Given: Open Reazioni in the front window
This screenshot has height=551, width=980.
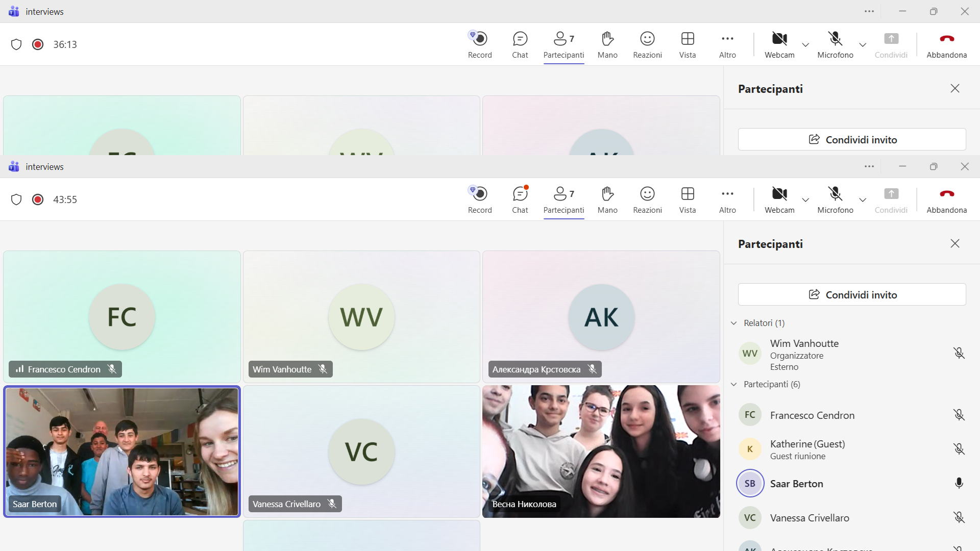Looking at the screenshot, I should (647, 200).
